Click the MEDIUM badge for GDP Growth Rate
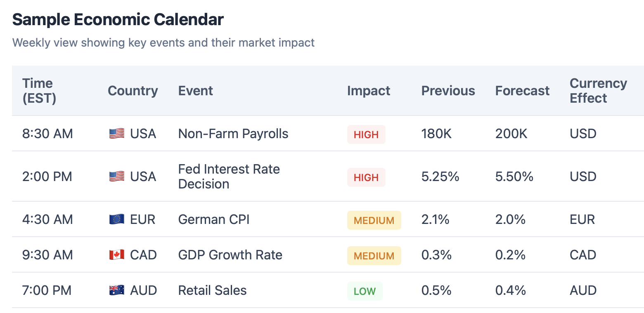This screenshot has height=313, width=644. click(374, 256)
